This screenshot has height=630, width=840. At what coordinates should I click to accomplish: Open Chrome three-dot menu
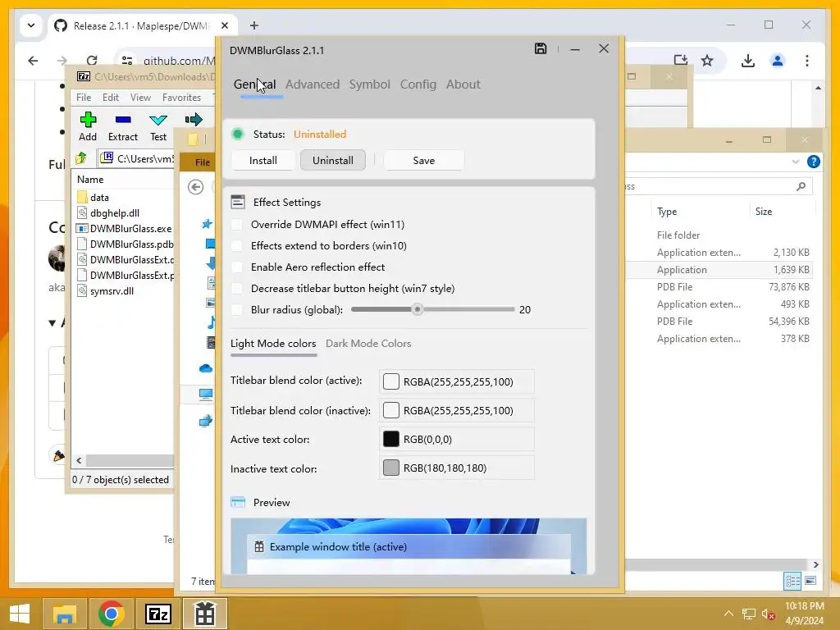click(x=807, y=61)
